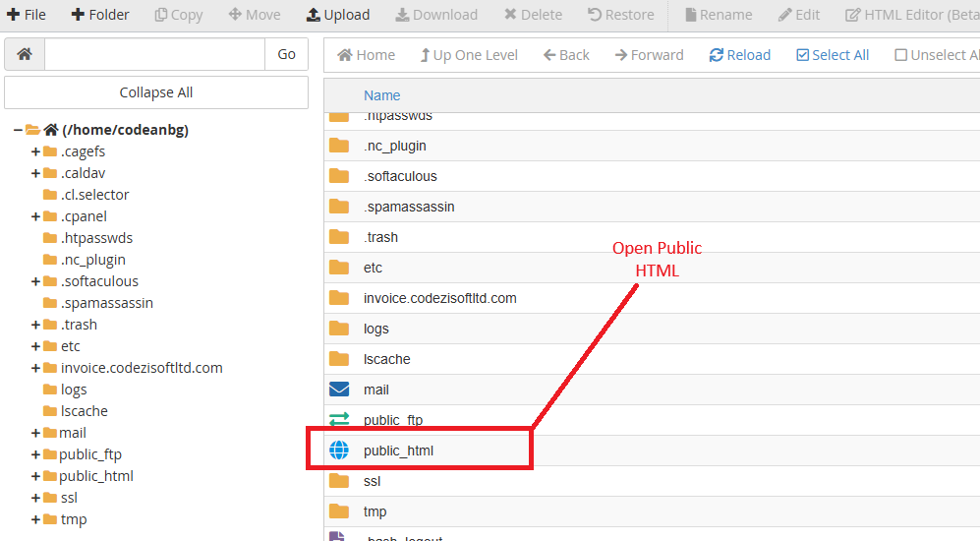Expand the mail tree folder

coord(35,434)
